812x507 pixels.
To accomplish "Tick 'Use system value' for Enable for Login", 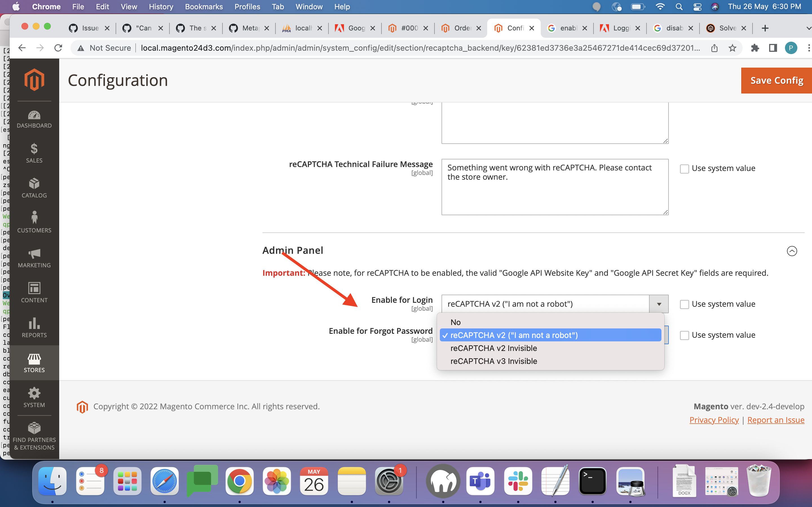I will click(684, 304).
